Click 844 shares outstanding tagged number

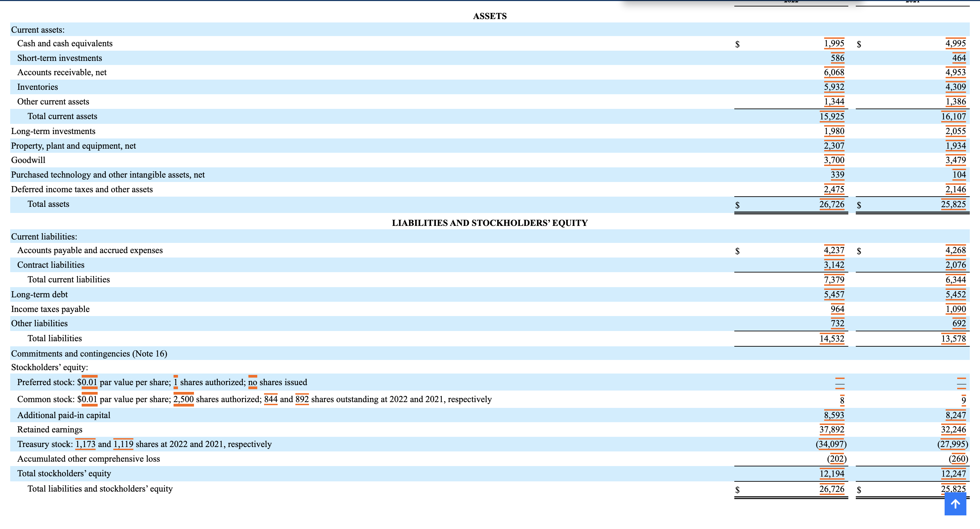(271, 399)
